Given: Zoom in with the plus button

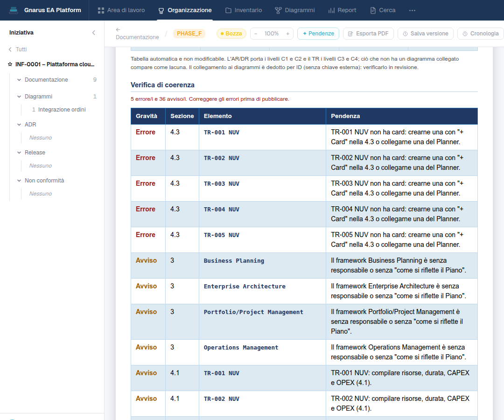Looking at the screenshot, I should 287,34.
